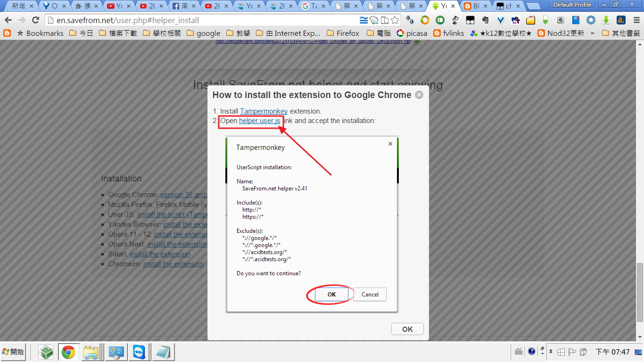Click Google Chrome version 35 link
Screen dimensions: 644x362
[183, 194]
